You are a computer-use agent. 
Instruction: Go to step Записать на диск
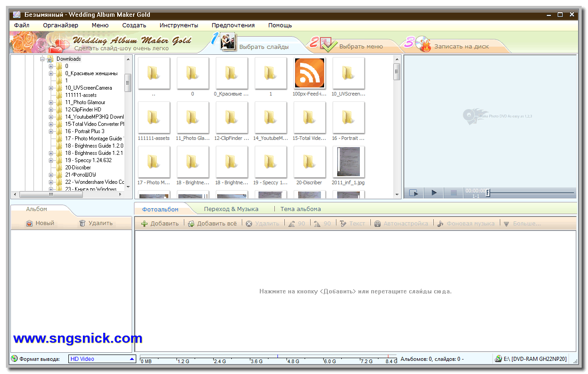(462, 46)
